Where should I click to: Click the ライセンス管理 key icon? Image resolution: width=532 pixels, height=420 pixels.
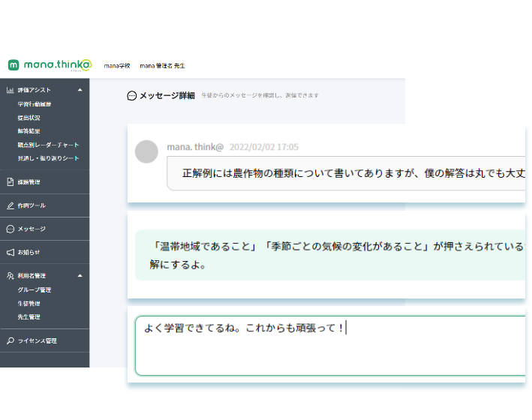[10, 340]
